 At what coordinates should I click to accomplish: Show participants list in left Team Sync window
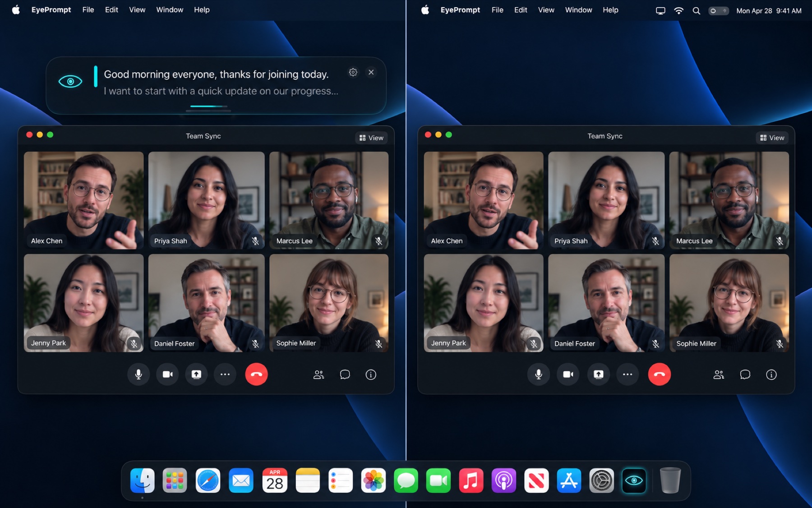(318, 374)
